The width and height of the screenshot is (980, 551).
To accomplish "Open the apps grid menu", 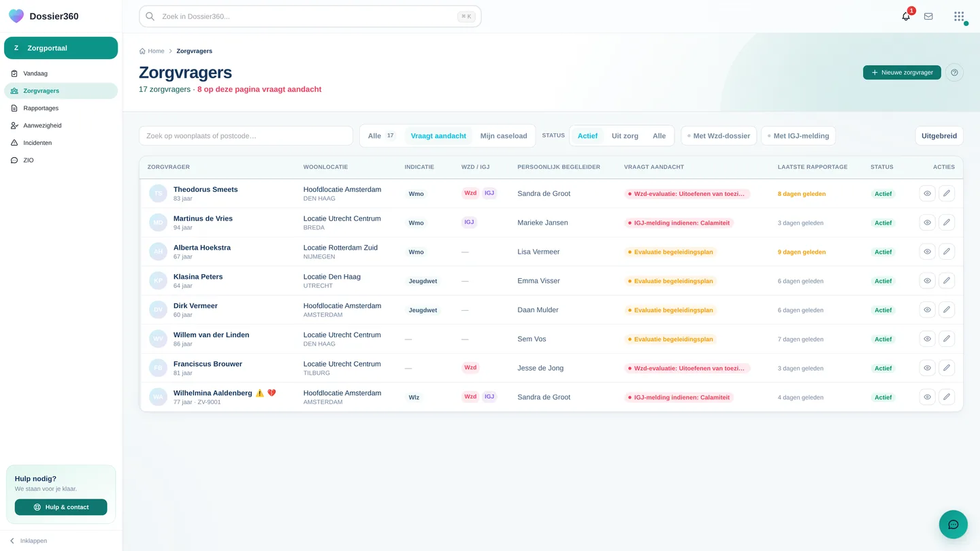I will point(959,16).
